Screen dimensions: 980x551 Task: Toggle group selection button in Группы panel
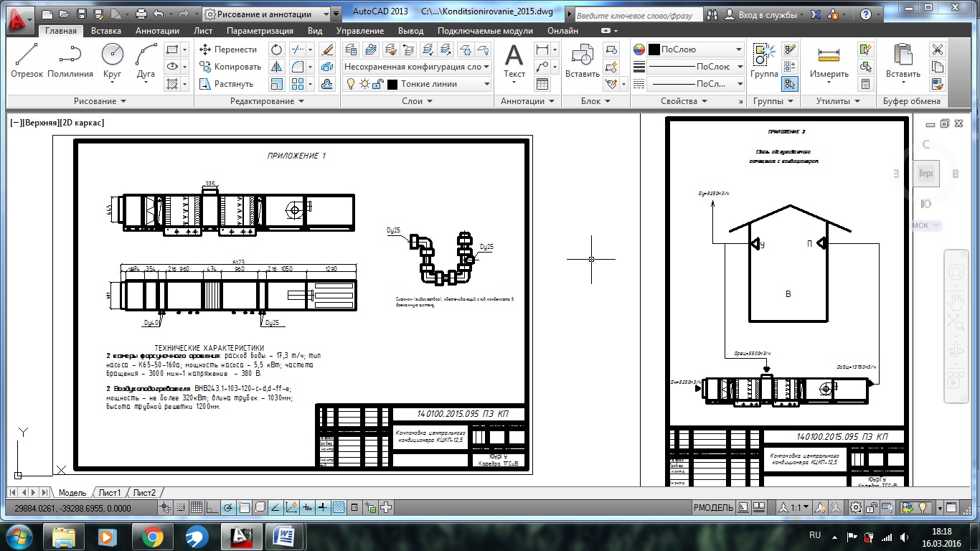coord(789,84)
